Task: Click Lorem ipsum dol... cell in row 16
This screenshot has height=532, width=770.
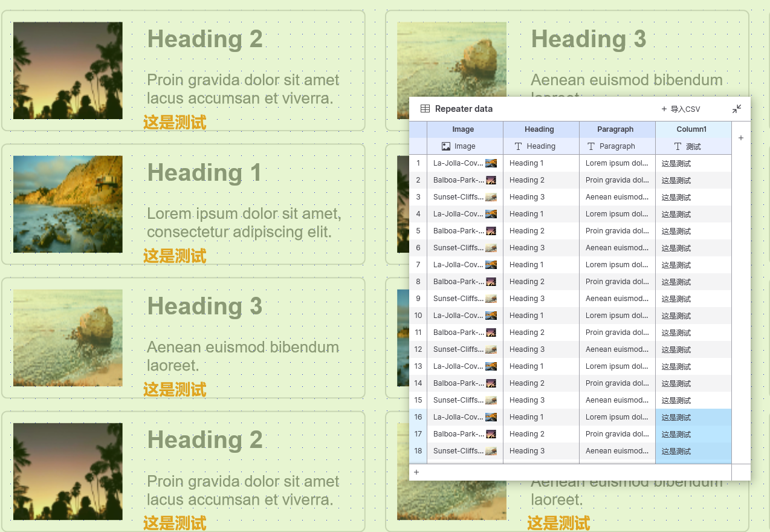Action: point(617,417)
